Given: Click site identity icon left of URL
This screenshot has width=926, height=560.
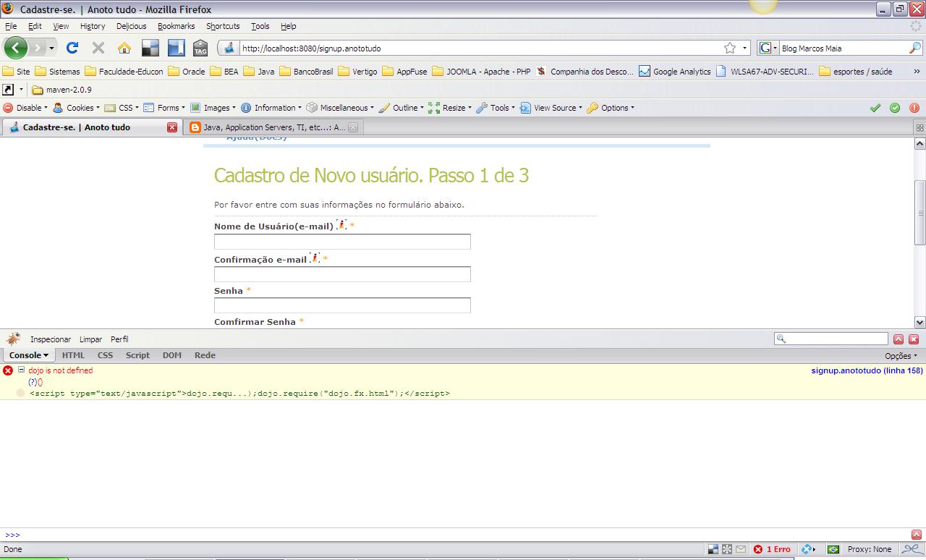Looking at the screenshot, I should click(229, 48).
